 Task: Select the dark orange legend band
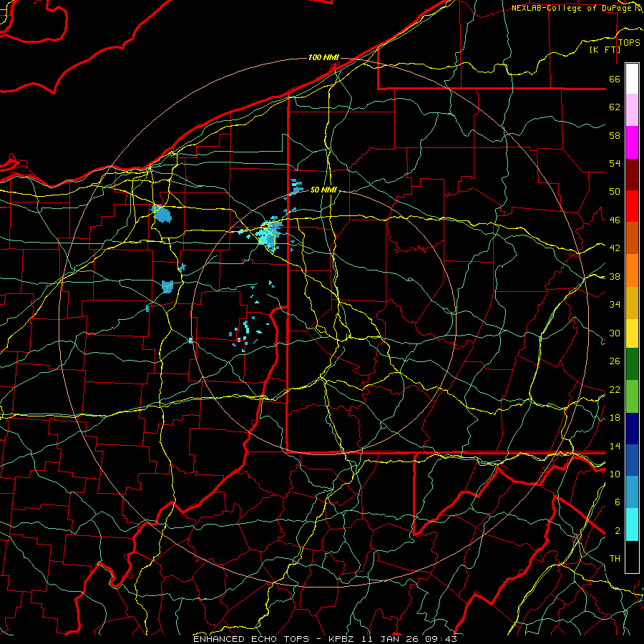click(632, 238)
